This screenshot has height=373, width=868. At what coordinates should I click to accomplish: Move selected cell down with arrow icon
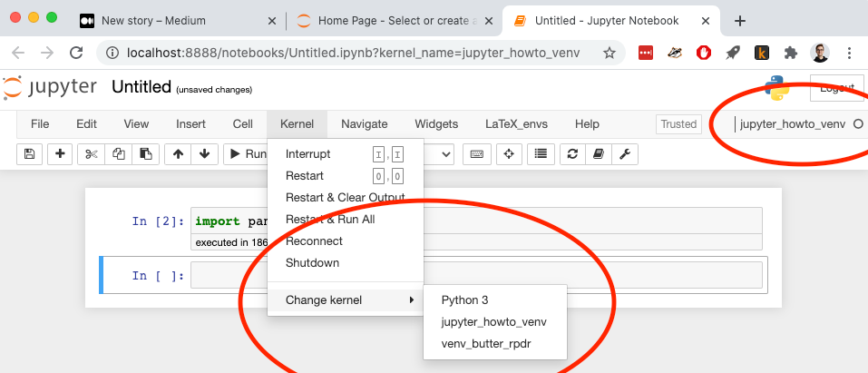205,154
